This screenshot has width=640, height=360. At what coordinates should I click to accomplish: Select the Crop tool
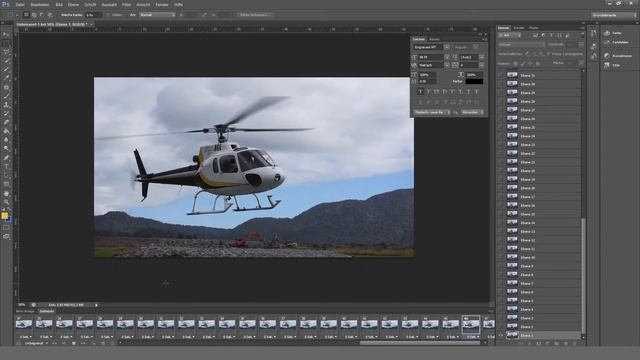pyautogui.click(x=6, y=70)
